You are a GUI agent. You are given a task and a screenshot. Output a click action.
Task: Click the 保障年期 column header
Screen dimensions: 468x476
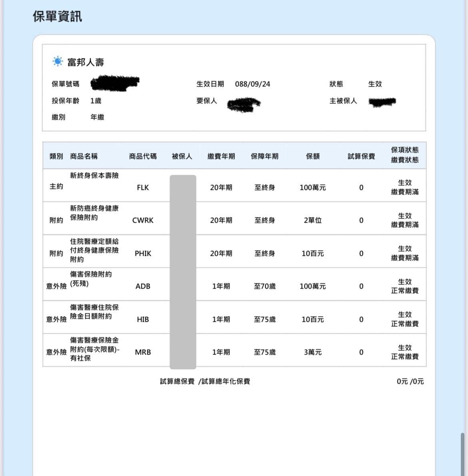click(265, 156)
